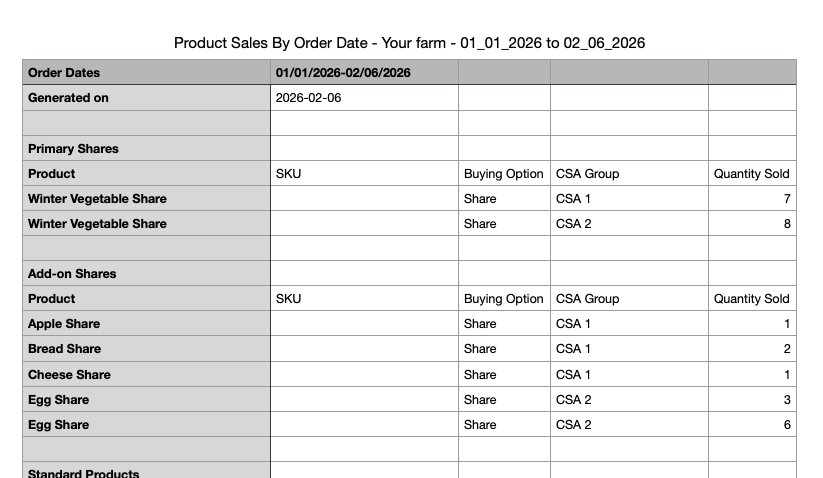Click the Cheese Share product cell
Image resolution: width=823 pixels, height=478 pixels.
[x=69, y=375]
